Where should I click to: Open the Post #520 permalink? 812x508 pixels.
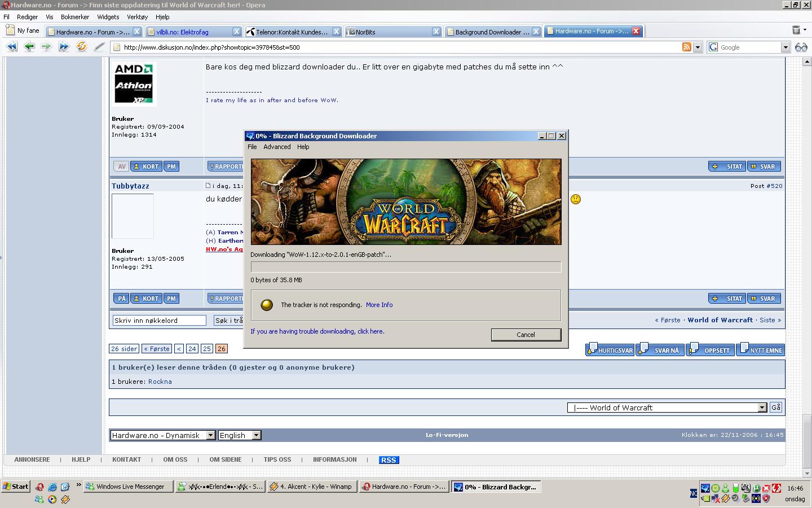(774, 186)
